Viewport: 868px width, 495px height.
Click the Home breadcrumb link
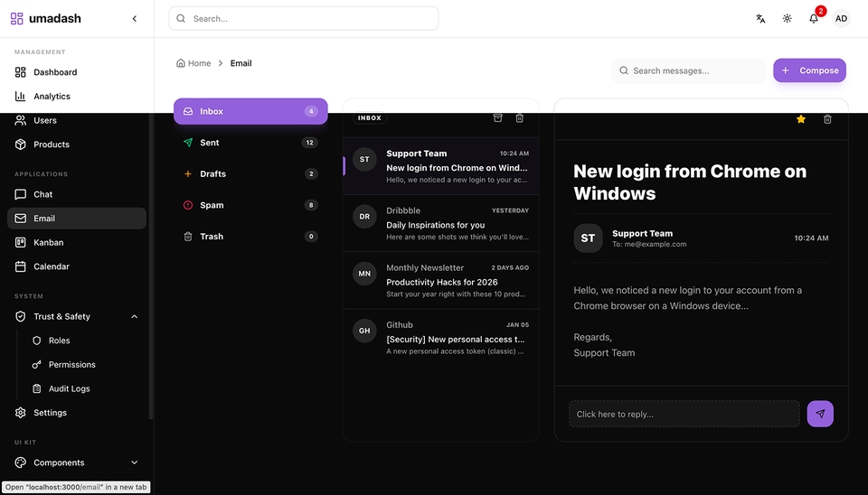193,63
